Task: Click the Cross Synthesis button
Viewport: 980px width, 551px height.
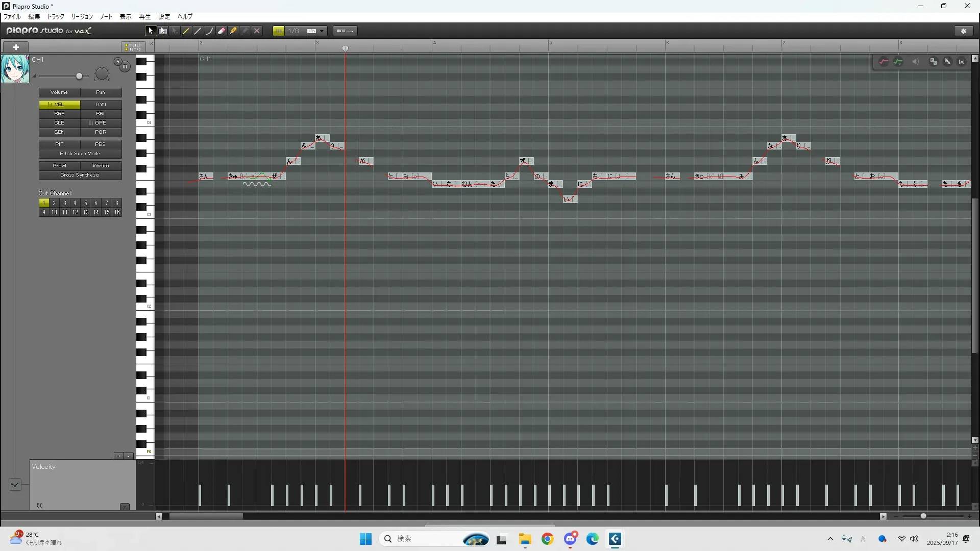Action: [x=80, y=175]
